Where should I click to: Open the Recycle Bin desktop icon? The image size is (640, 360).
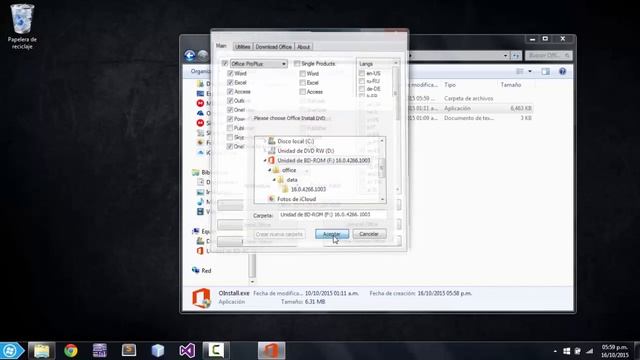[22, 26]
